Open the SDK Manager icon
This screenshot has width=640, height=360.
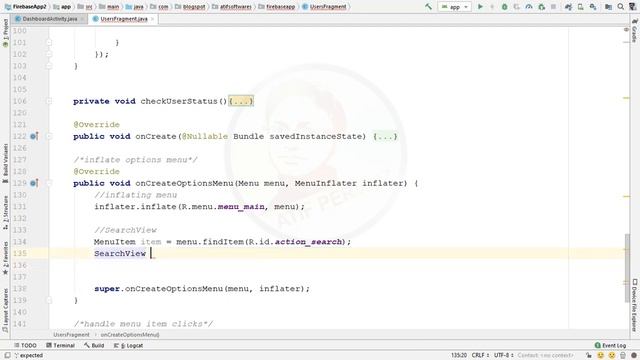tap(593, 7)
